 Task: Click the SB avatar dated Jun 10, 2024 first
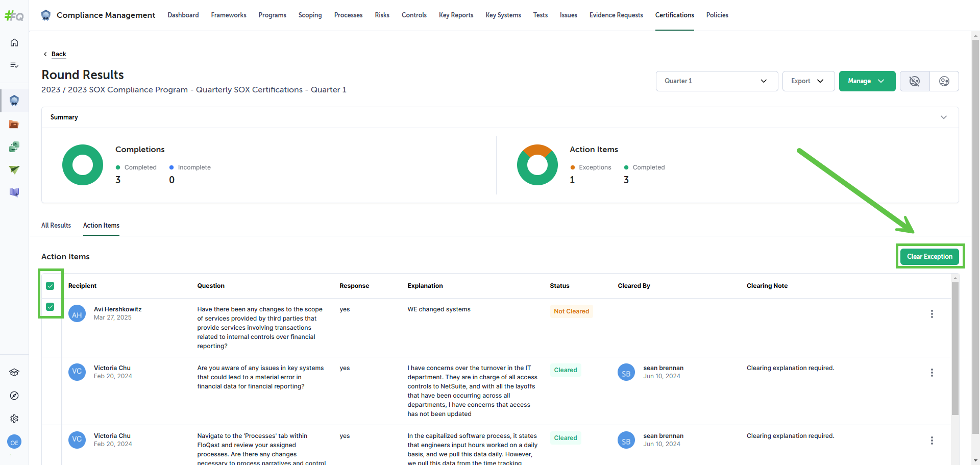626,373
